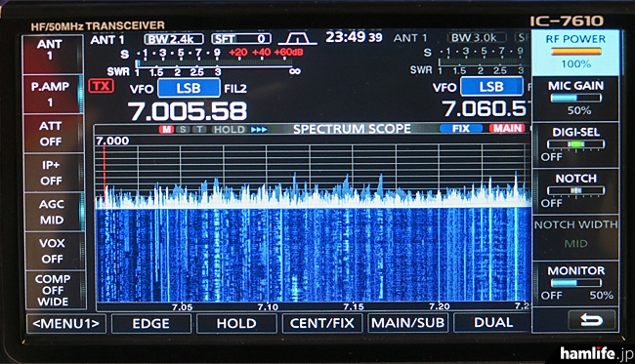
Task: Tap the FIX scope mode indicator
Action: click(461, 129)
